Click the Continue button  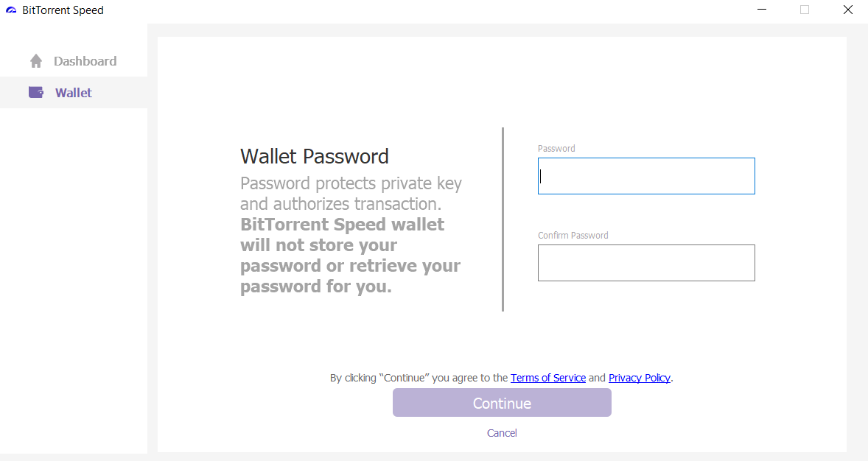tap(502, 402)
